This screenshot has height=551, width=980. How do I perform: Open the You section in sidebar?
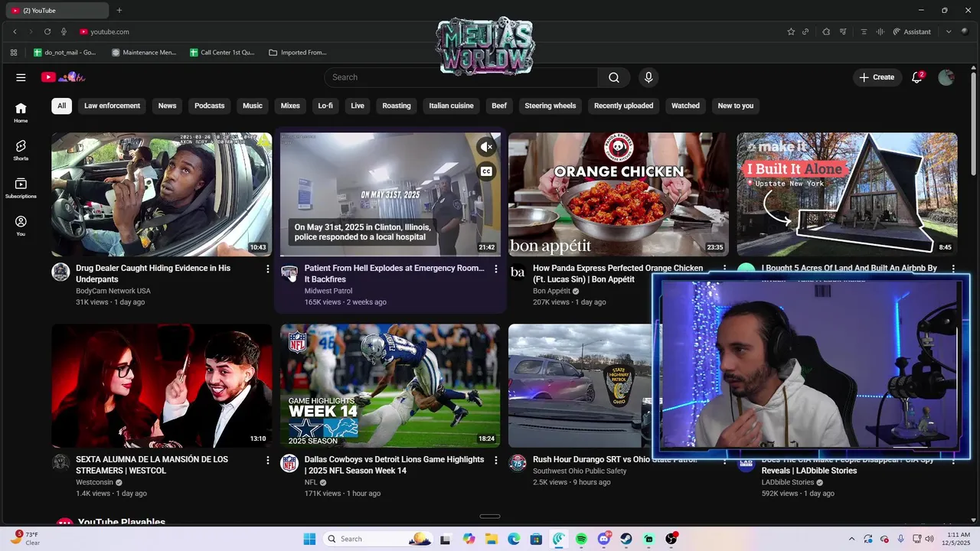pos(21,226)
